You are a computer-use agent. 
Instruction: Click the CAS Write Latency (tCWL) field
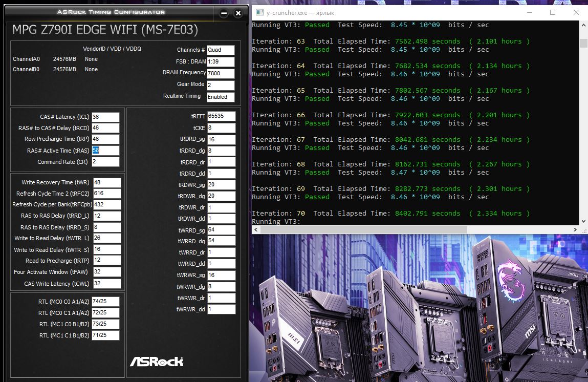click(x=107, y=284)
